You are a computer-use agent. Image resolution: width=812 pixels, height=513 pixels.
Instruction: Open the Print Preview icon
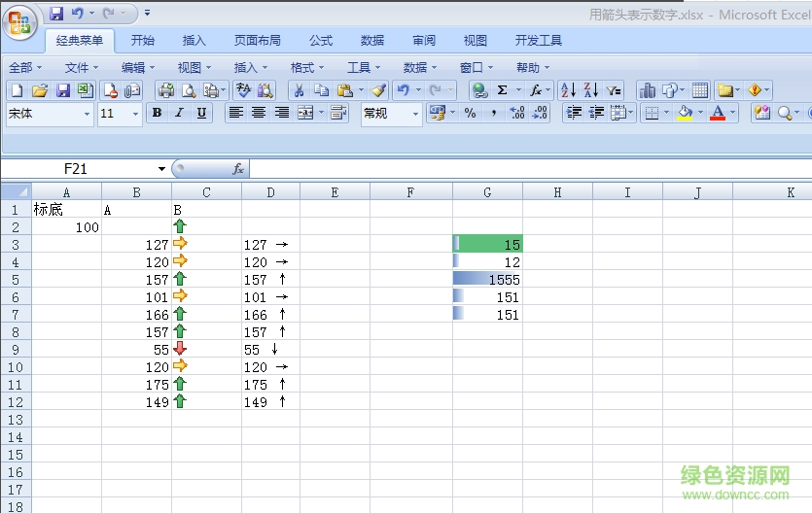coord(189,90)
